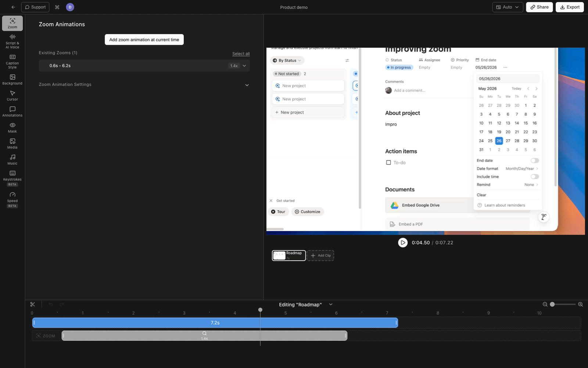Viewport: 588px width, 368px height.
Task: Click the 05/26/2026 date input field
Action: (x=508, y=79)
